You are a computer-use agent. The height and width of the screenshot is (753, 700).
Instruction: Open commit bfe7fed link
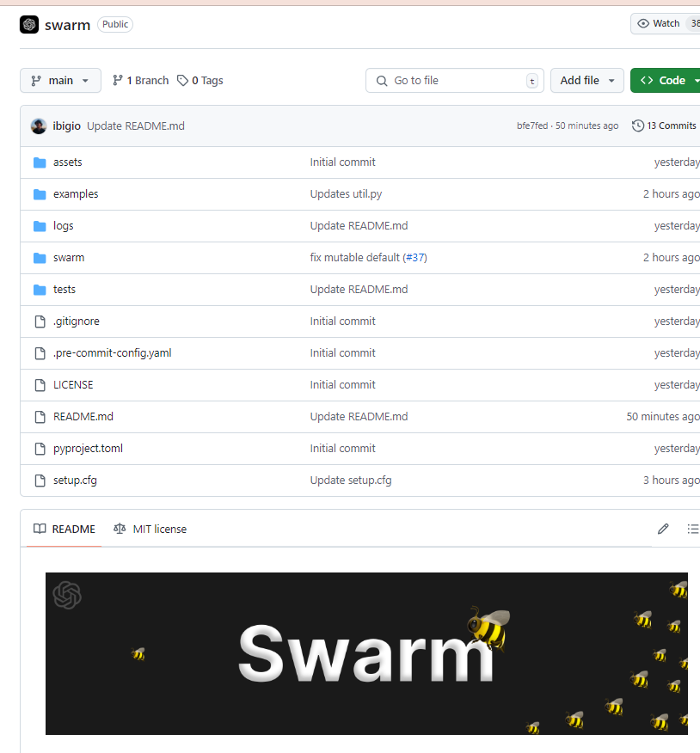coord(531,125)
